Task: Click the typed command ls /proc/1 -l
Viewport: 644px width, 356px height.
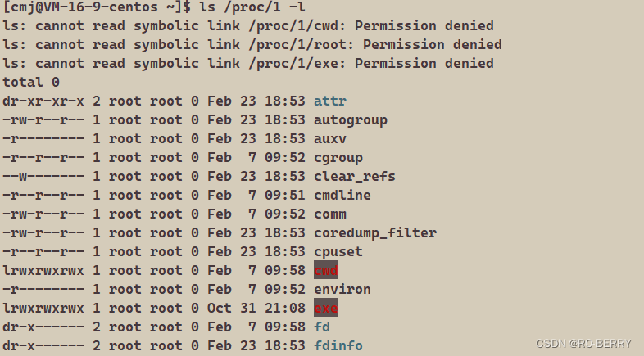Action: pos(246,7)
